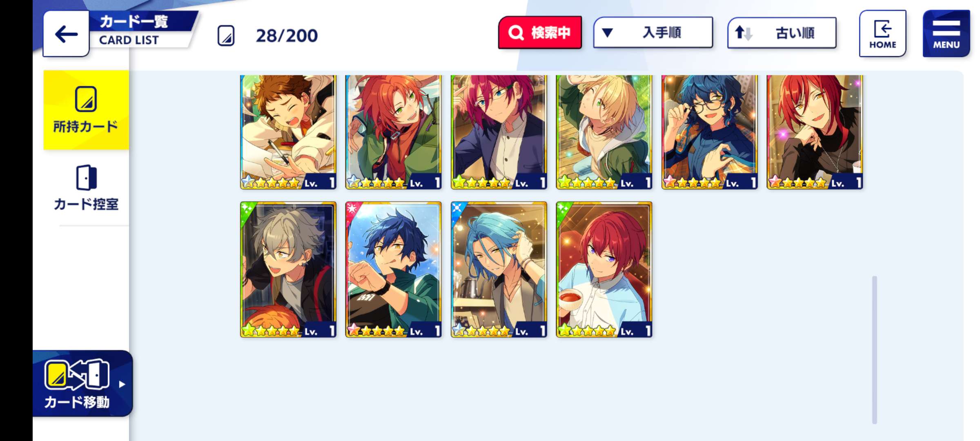Open the HOME screen button
Screen dimensions: 980x441
tap(882, 33)
